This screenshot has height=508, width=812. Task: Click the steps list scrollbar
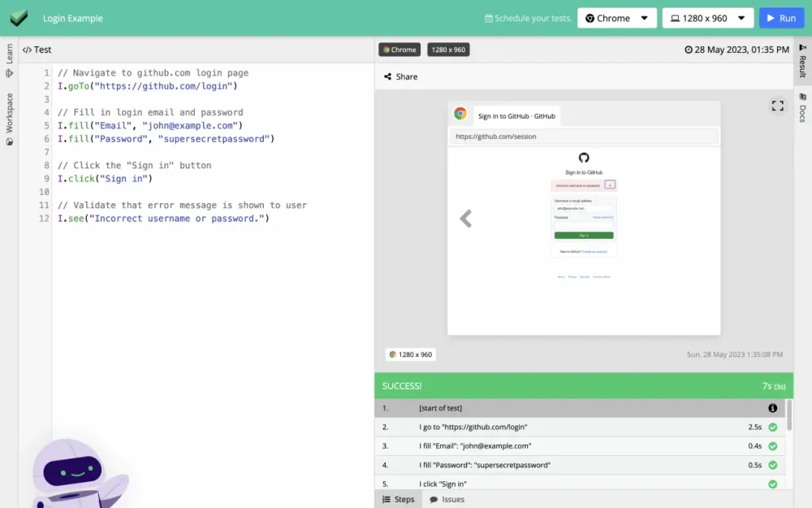(x=789, y=415)
